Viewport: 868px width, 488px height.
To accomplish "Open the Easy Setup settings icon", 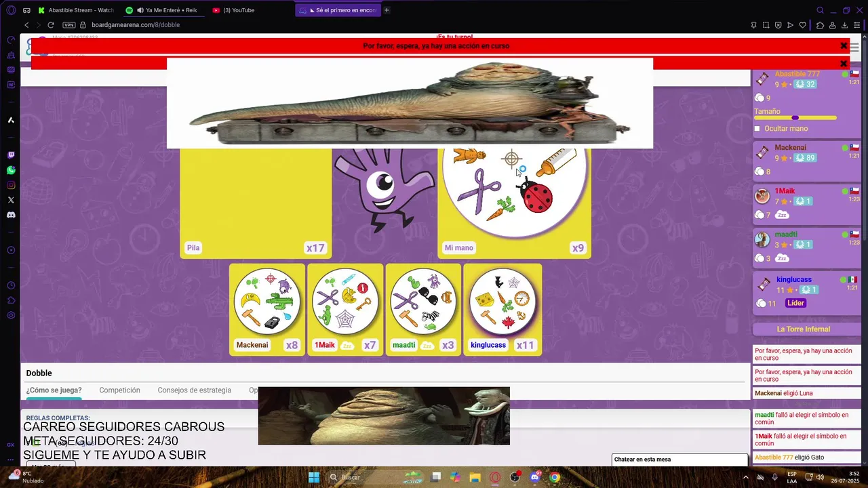I will [857, 25].
